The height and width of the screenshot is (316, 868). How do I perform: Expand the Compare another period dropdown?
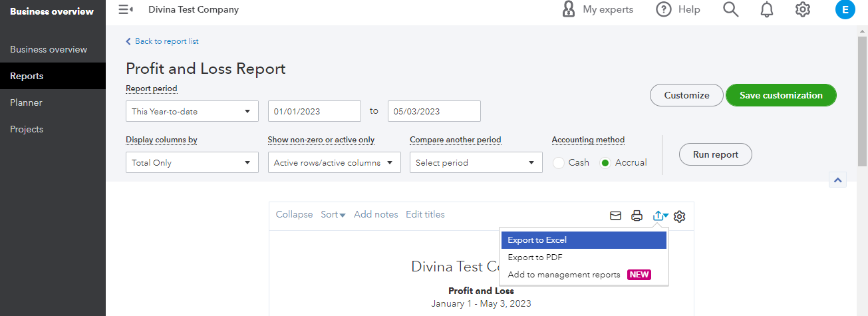pos(476,162)
